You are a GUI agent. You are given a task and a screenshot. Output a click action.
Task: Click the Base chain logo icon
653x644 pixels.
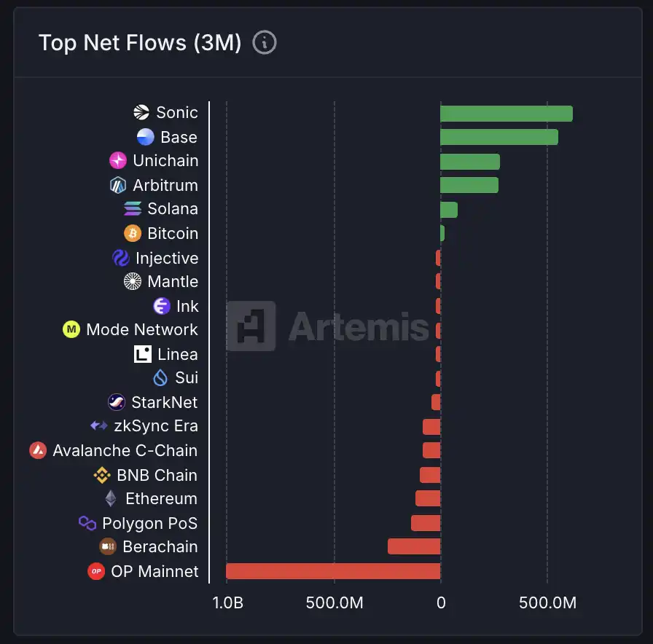click(146, 137)
